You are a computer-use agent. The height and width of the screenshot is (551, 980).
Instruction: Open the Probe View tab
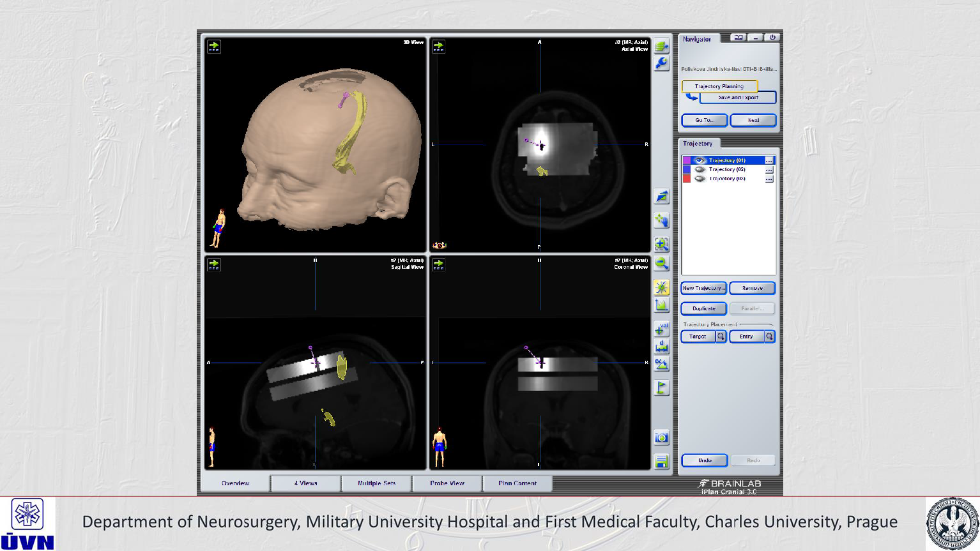[x=447, y=483]
